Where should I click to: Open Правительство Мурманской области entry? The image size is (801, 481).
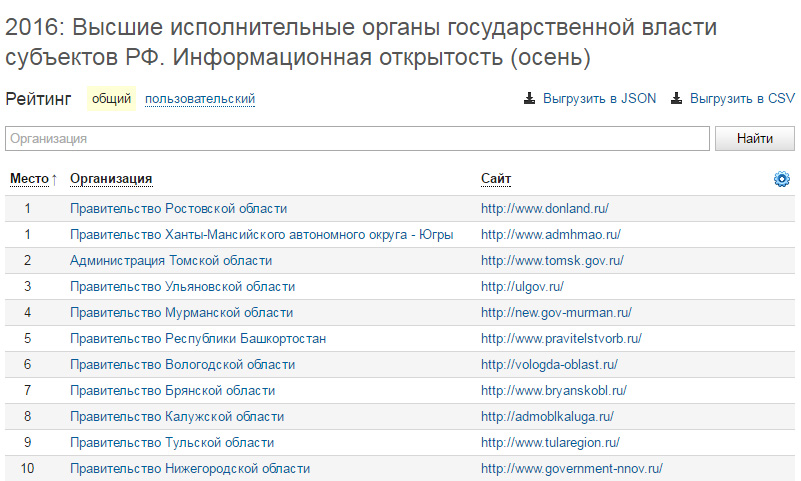181,313
